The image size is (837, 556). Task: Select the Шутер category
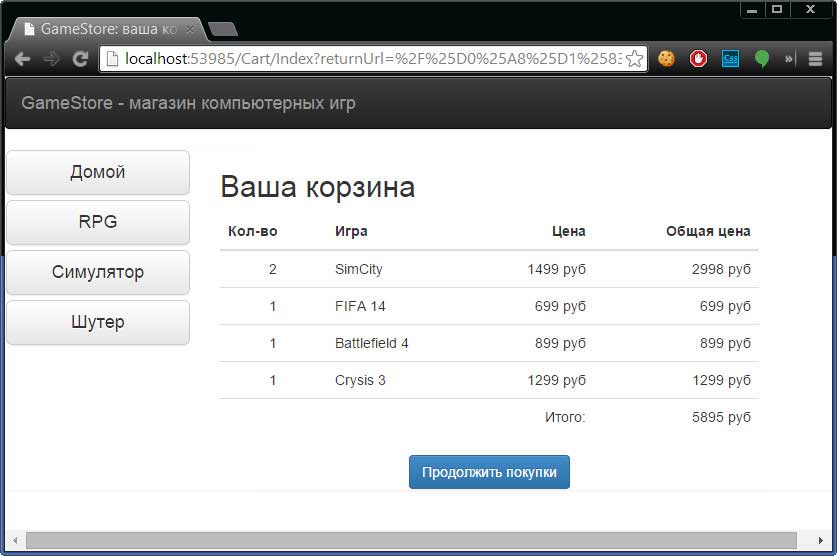click(98, 322)
